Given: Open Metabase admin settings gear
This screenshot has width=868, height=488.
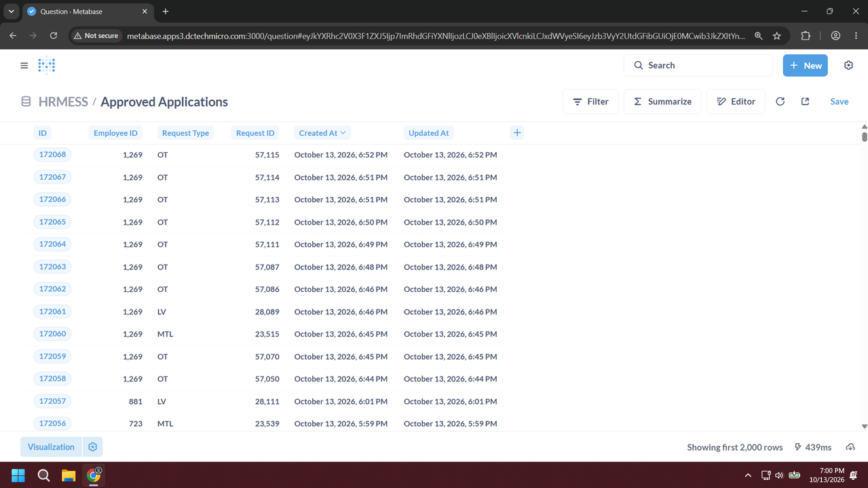Looking at the screenshot, I should (x=848, y=65).
